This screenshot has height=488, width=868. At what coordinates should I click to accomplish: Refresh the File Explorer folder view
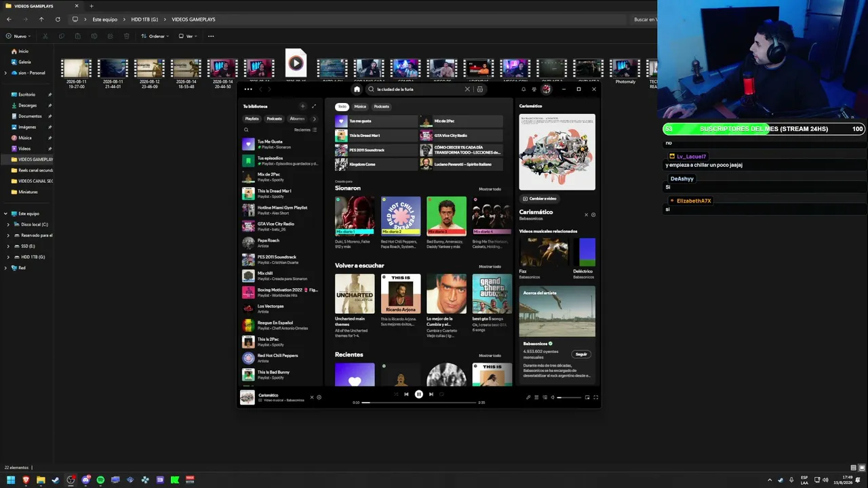pos(58,20)
